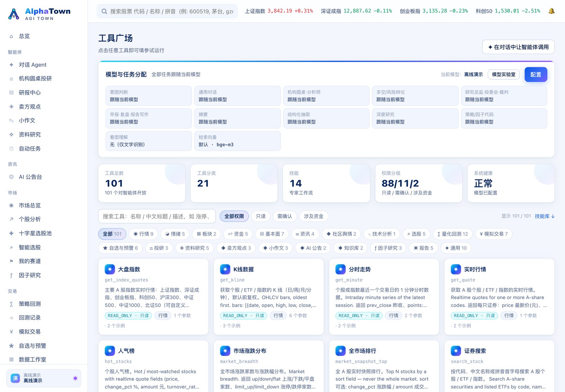Screen dimensions: 565x392
Task: Click the 离线演示 avatar icon
Action: point(15,378)
